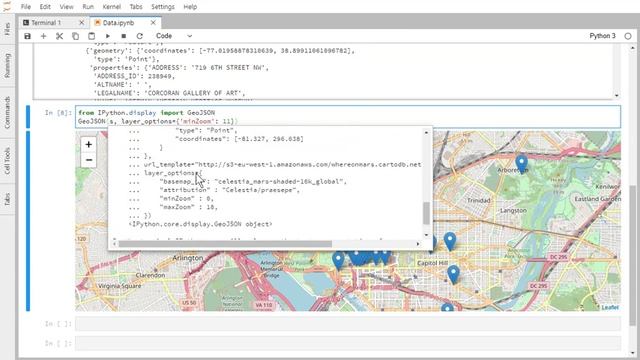The image size is (640, 360).
Task: Save the notebook using the toolbar save icon
Action: pos(27,36)
